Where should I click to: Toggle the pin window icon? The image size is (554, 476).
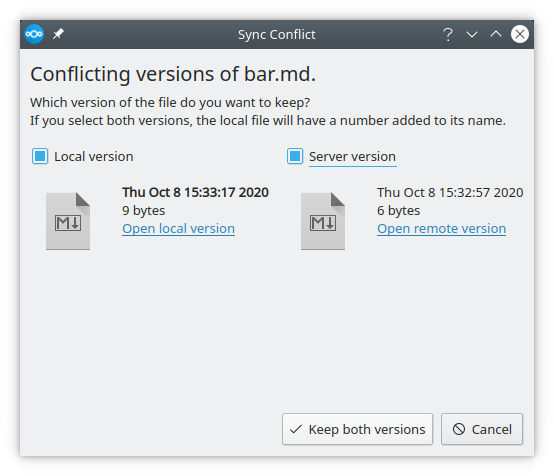click(58, 34)
